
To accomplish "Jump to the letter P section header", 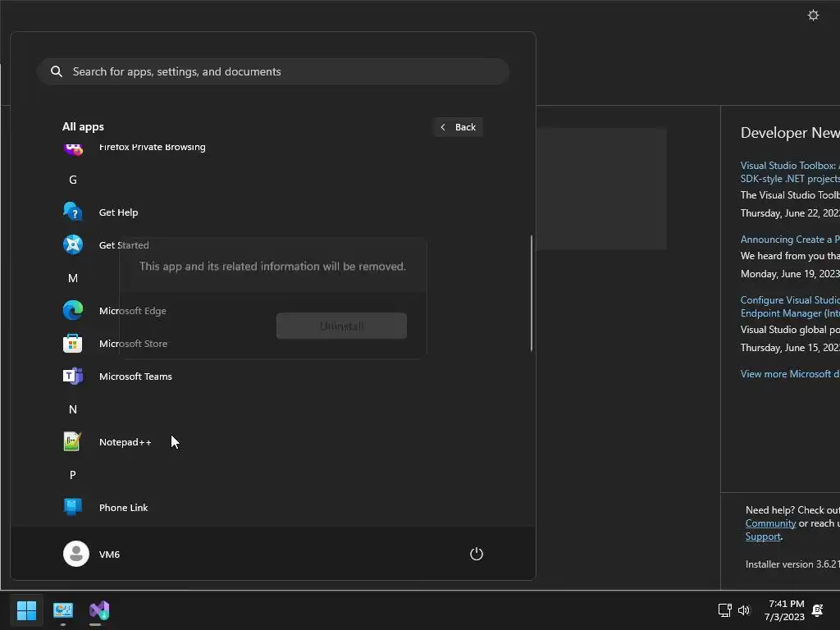I will [73, 475].
